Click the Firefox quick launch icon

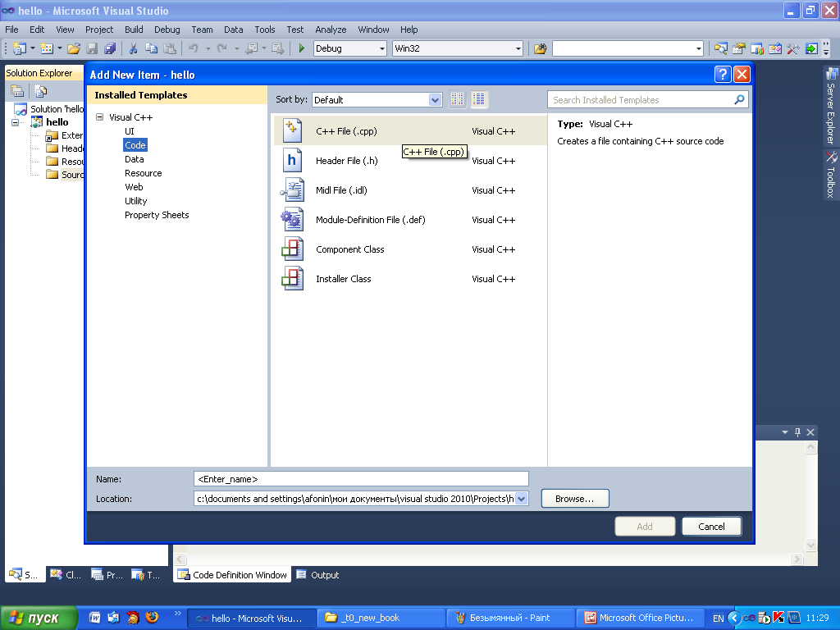pos(152,617)
